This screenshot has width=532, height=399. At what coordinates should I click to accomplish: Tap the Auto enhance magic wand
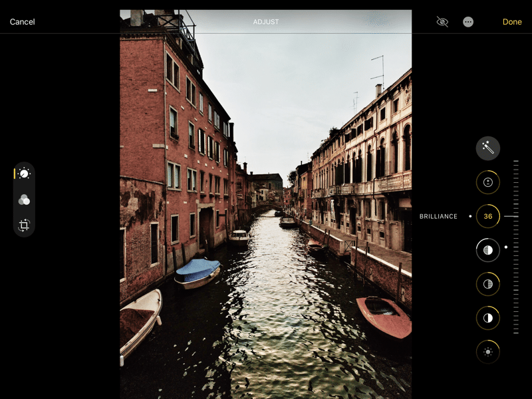click(488, 148)
